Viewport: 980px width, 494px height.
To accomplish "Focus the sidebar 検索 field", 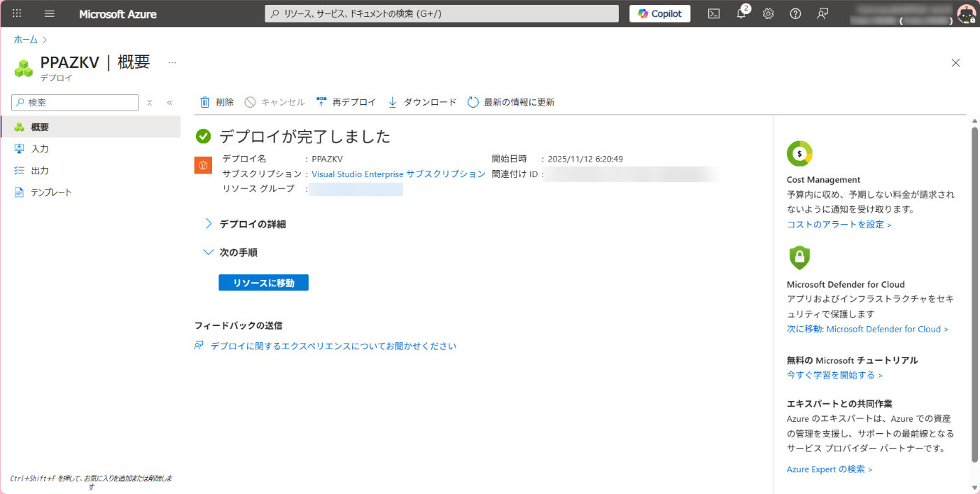I will [x=75, y=102].
